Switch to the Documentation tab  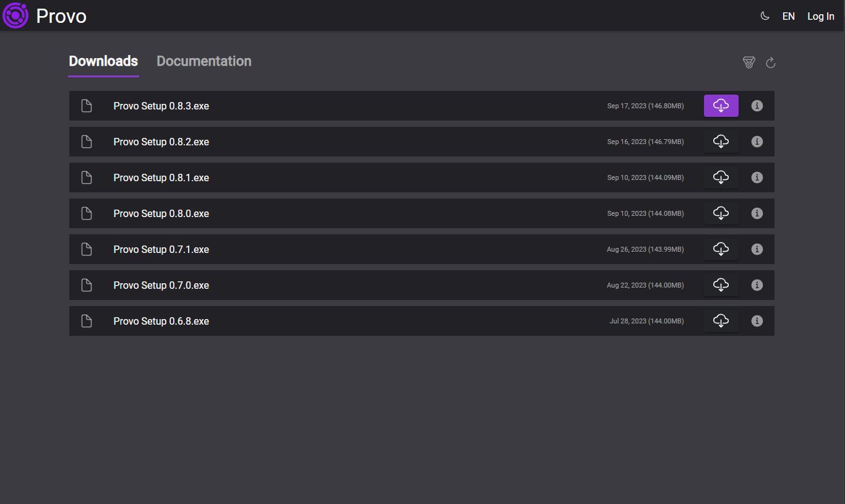tap(204, 61)
